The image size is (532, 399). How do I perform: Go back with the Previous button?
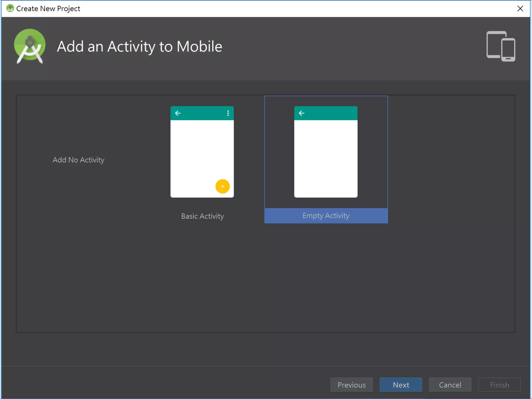click(351, 385)
